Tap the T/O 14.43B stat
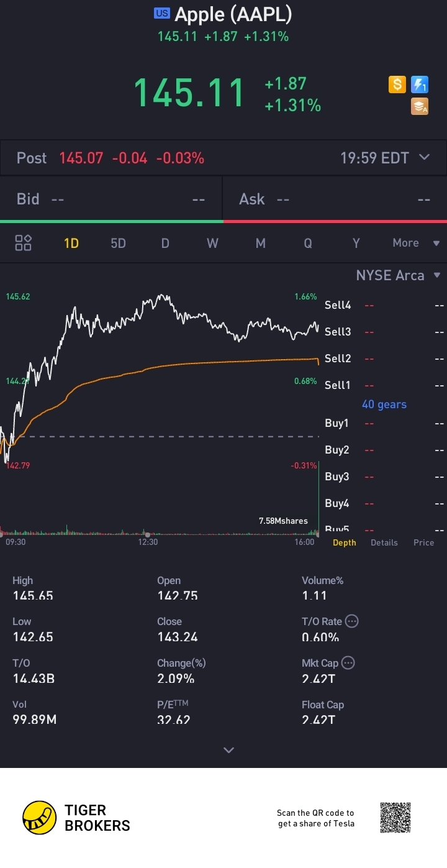Image resolution: width=447 pixels, height=868 pixels. (x=34, y=671)
